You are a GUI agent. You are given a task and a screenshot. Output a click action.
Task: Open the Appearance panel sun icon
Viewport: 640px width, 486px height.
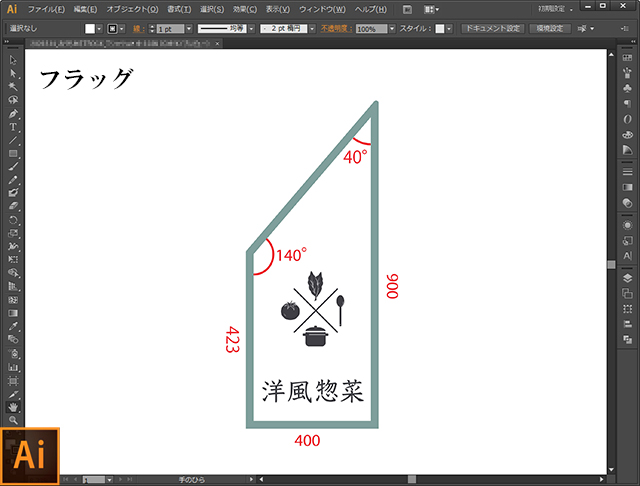[627, 225]
